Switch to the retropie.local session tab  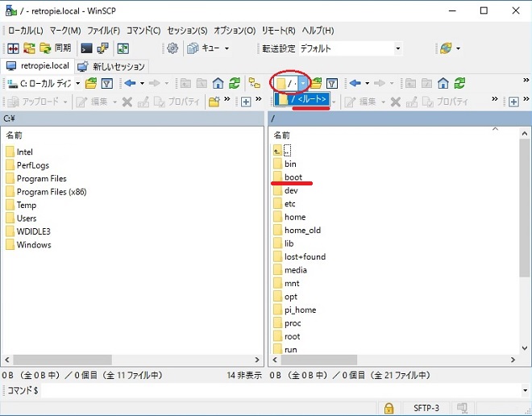pos(38,66)
